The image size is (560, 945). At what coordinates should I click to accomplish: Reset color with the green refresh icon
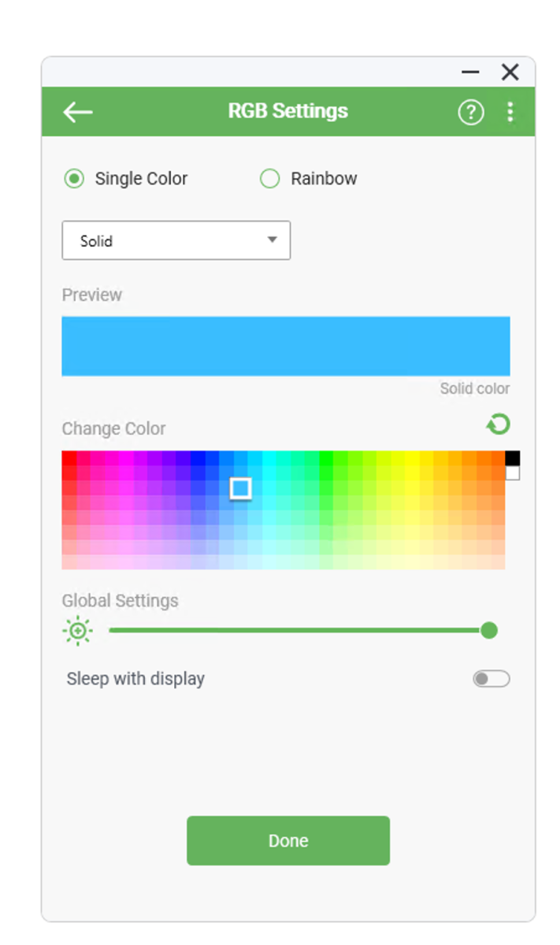[499, 425]
